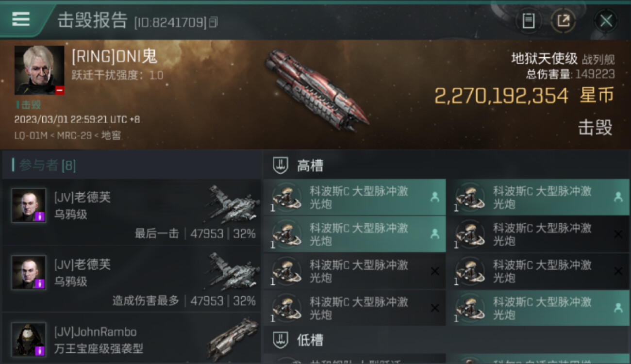
Task: Click the 参与者 [8] header
Action: [48, 165]
